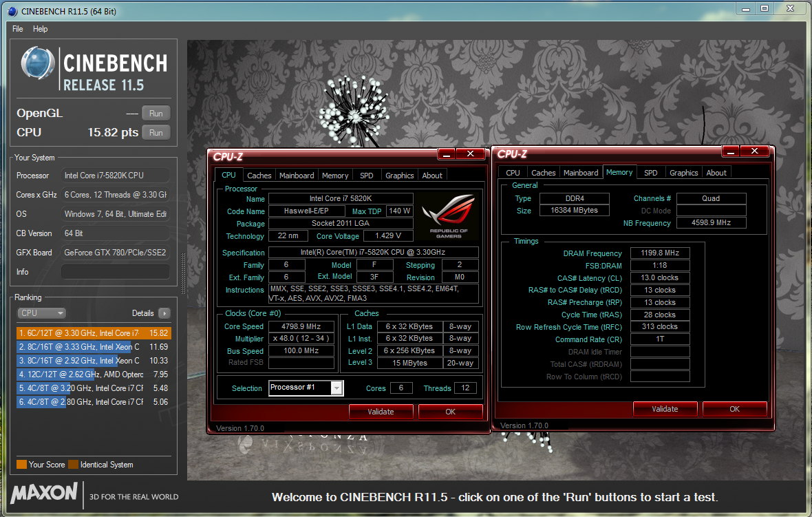
Task: Switch to Caches tab in left CPU-Z window
Action: tap(259, 175)
